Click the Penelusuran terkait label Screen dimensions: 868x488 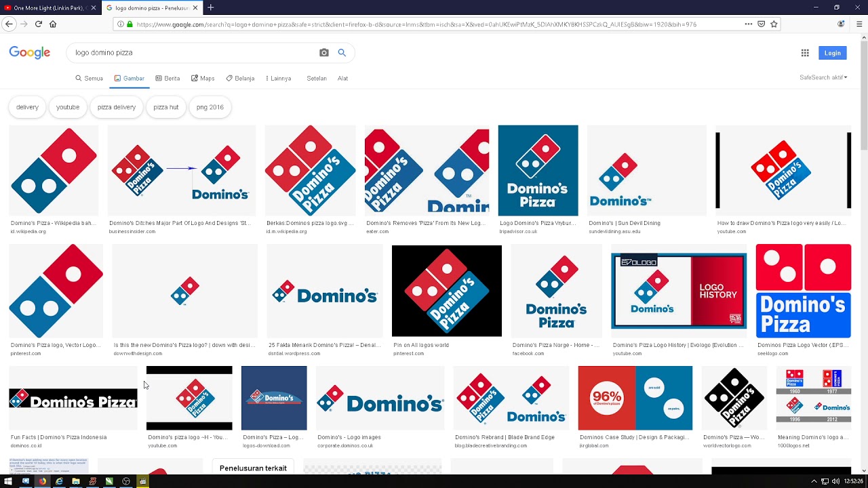(x=253, y=468)
